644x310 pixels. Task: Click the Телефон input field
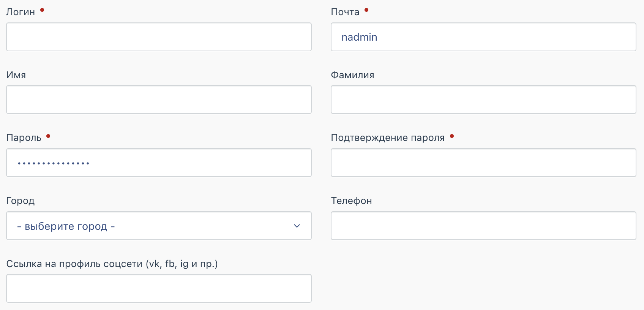point(483,226)
